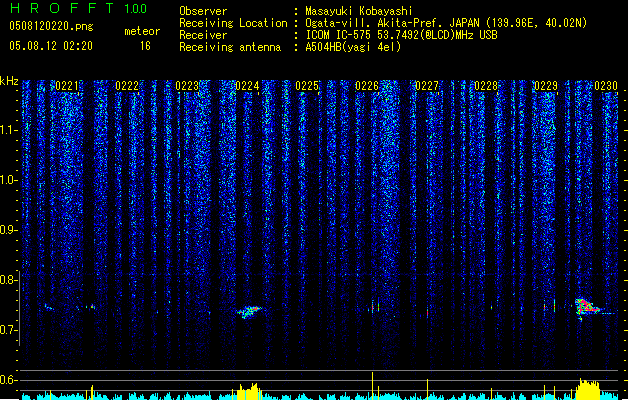Click observer name Masayuki Kobayashi
Screen dimensions: 629x400
(x=359, y=11)
